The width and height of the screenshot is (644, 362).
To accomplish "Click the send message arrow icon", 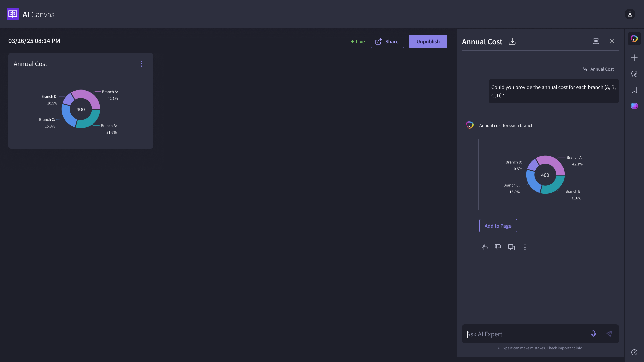I will (609, 334).
